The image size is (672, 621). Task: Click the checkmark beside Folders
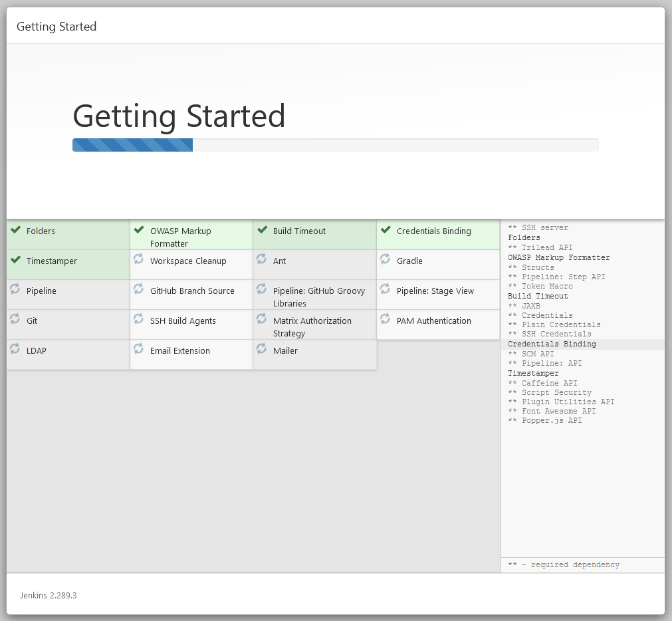pos(15,231)
